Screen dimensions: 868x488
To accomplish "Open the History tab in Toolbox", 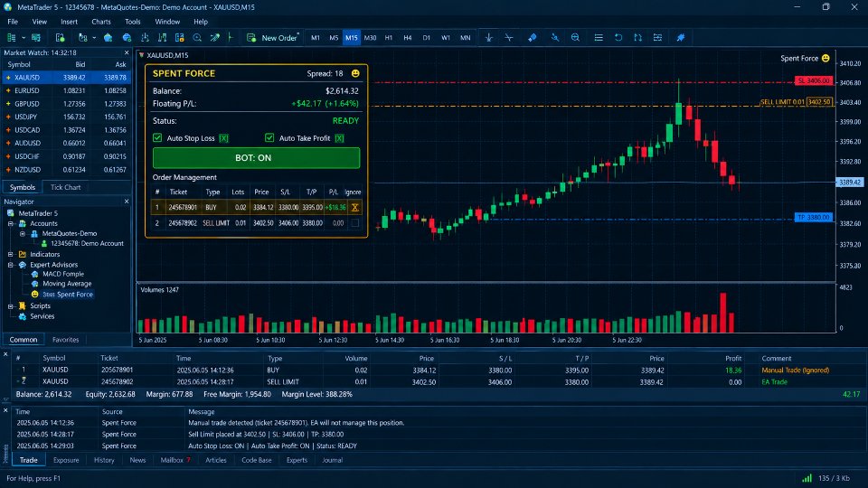I will coord(104,460).
